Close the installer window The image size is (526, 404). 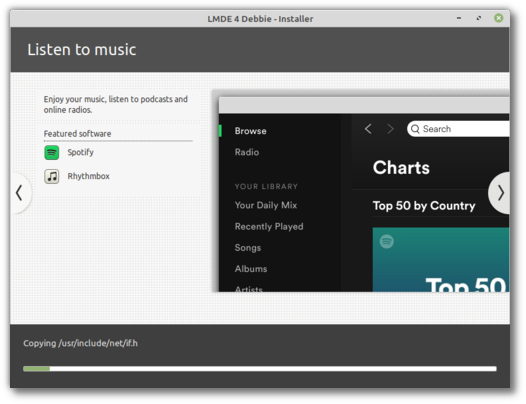498,18
